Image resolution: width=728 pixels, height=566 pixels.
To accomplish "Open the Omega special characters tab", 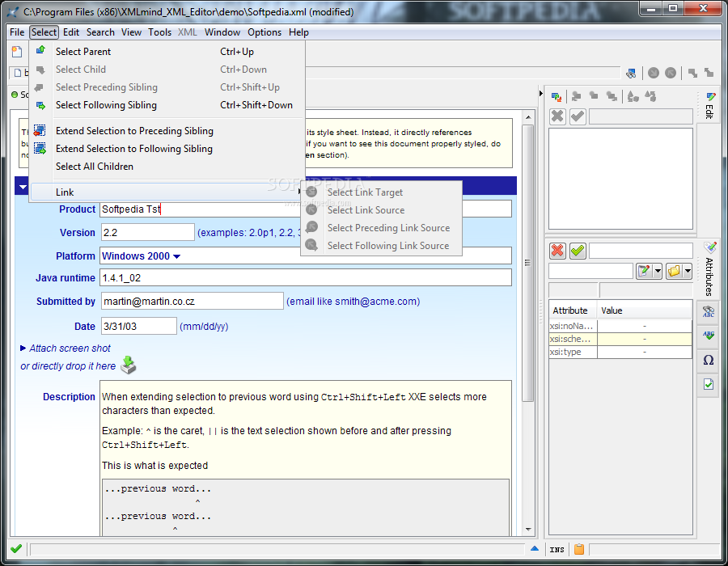I will [x=709, y=360].
